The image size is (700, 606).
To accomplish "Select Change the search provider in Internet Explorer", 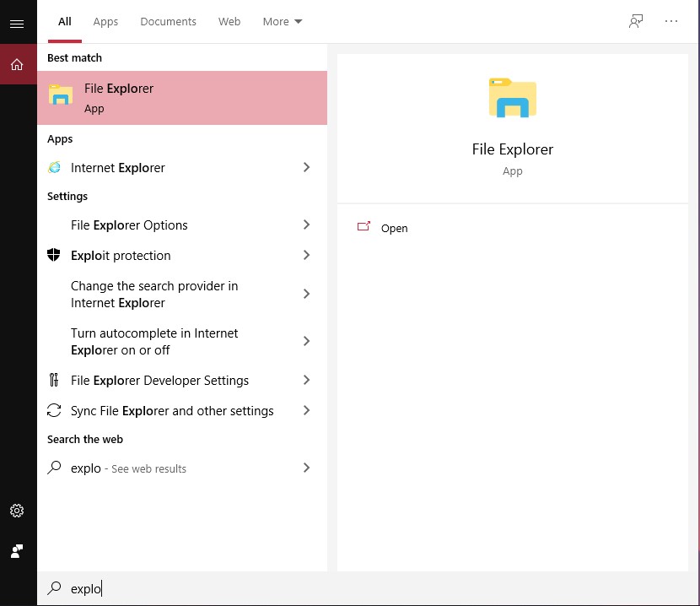I will pos(182,294).
